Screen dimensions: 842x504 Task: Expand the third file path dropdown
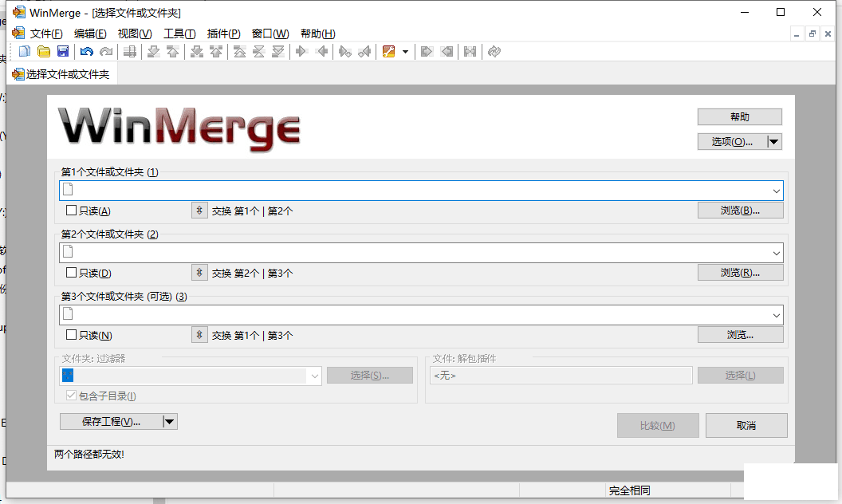coord(776,316)
